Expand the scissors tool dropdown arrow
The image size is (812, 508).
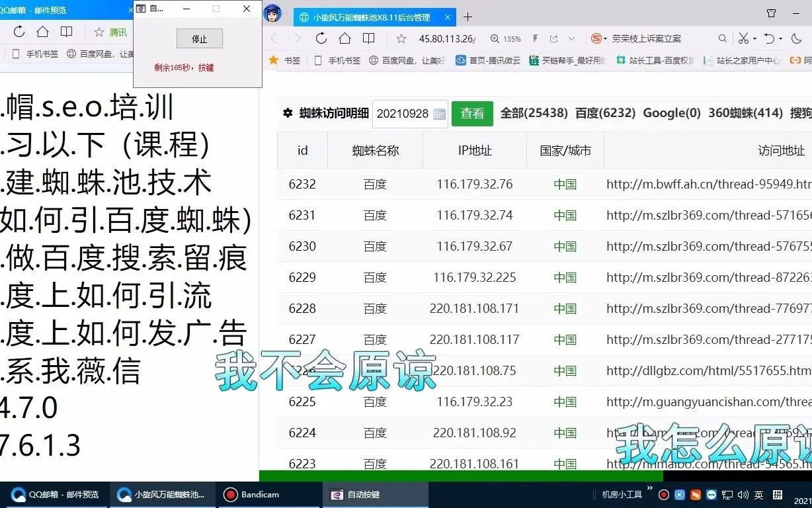(755, 39)
